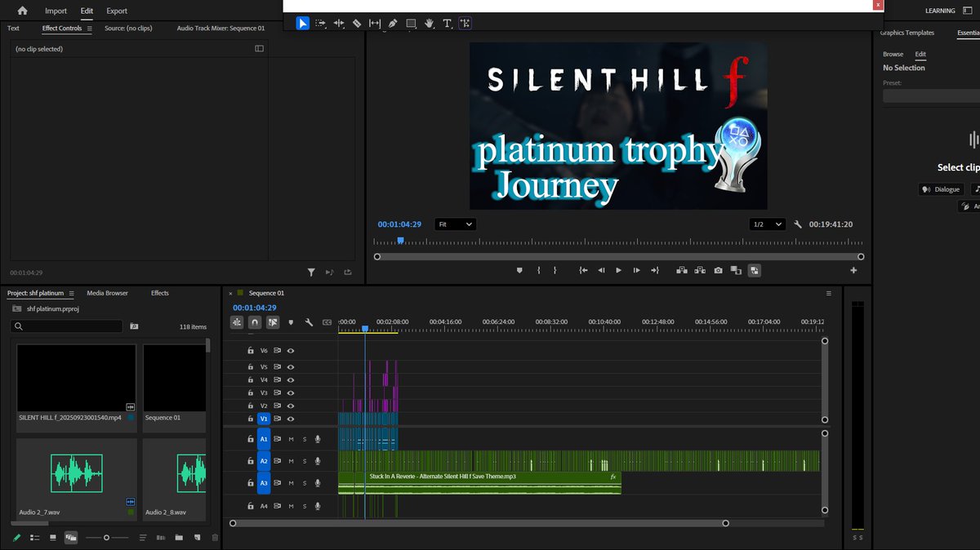980x550 pixels.
Task: Select the Type tool
Action: (447, 24)
